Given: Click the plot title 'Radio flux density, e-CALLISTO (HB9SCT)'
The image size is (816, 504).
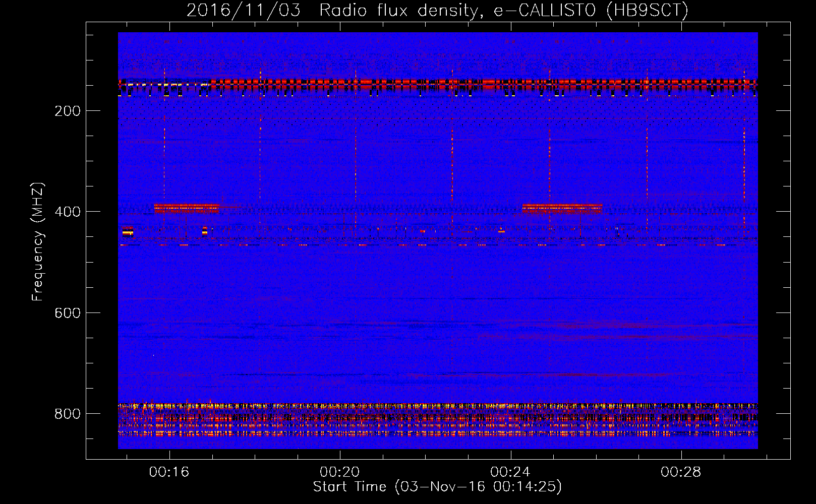Looking at the screenshot, I should coord(503,11).
